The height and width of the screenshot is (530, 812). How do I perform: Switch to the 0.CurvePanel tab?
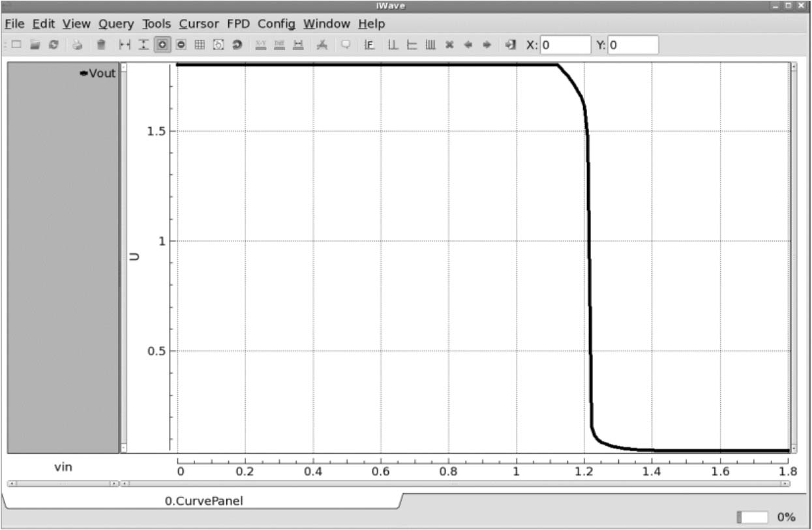tap(203, 501)
